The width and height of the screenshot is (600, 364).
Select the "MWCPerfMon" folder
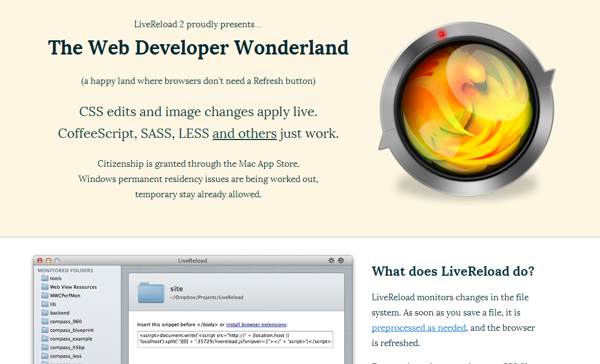tap(61, 295)
